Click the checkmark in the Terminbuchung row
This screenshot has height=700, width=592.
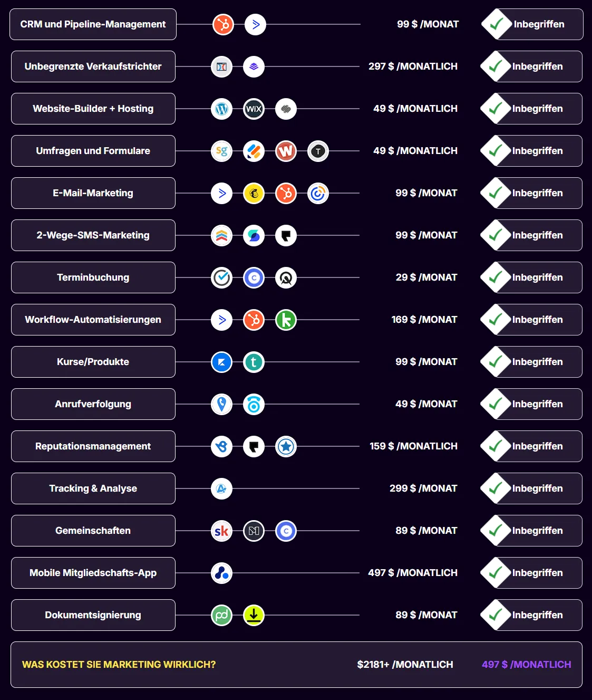pyautogui.click(x=496, y=277)
